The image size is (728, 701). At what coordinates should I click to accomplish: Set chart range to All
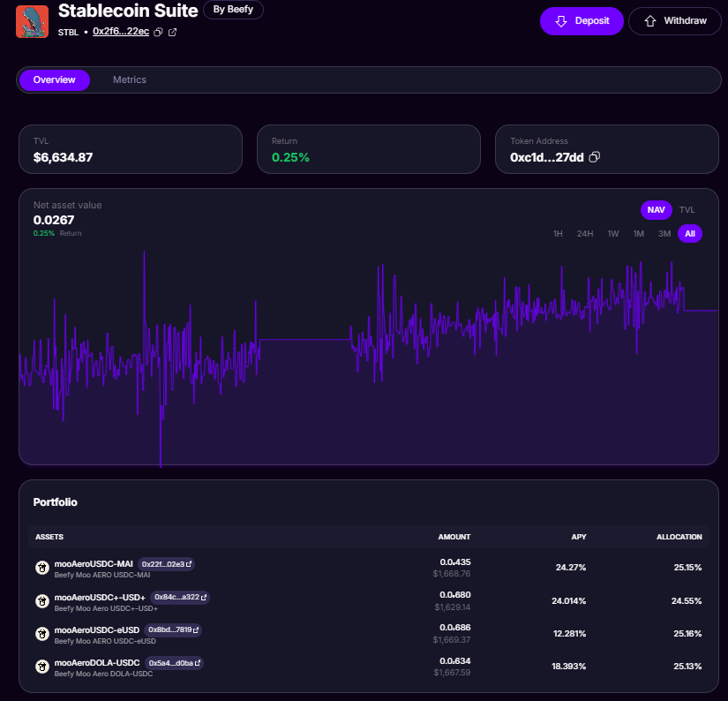[690, 234]
